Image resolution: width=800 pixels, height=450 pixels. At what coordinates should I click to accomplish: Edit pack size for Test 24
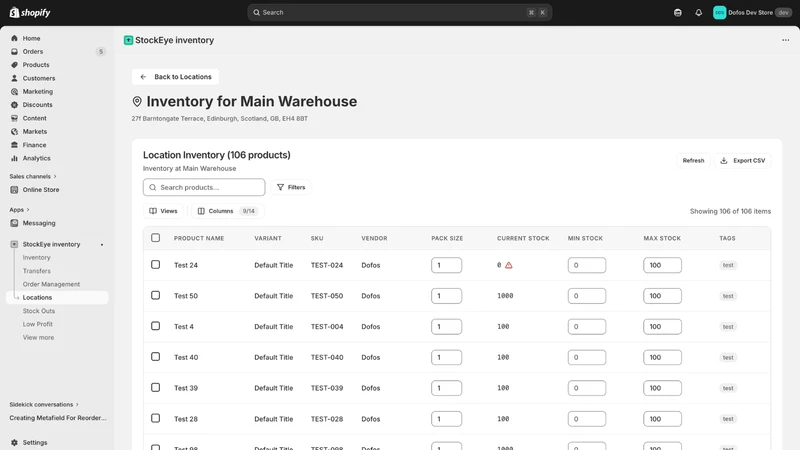coord(446,265)
